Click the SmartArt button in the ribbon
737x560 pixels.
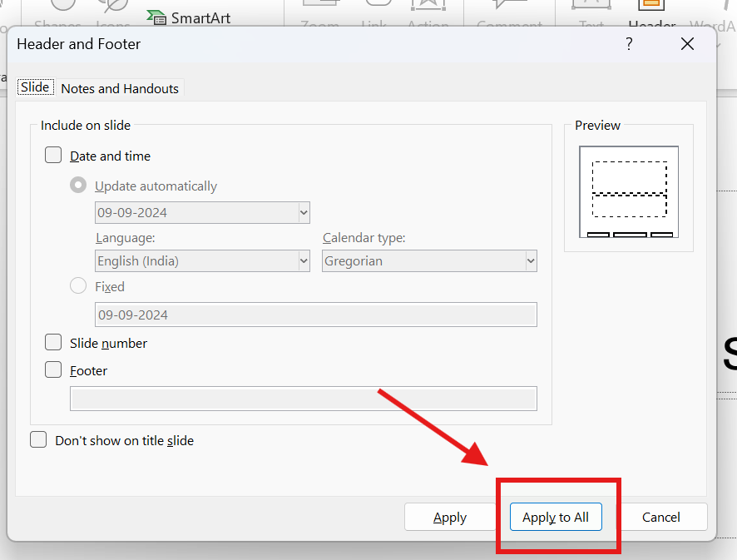pyautogui.click(x=190, y=17)
